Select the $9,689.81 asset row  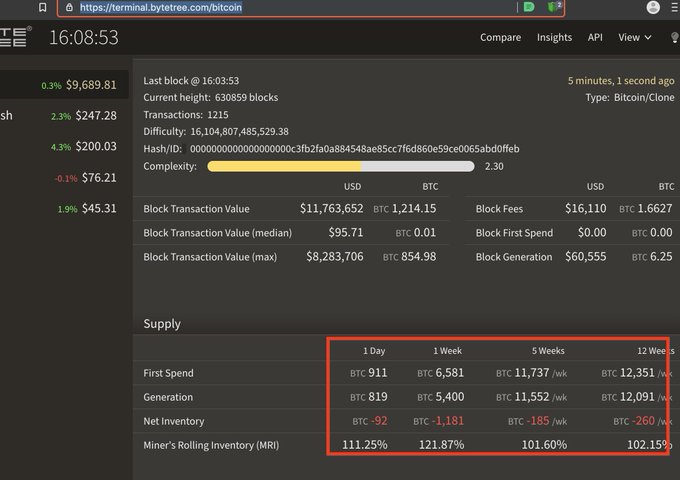[64, 85]
